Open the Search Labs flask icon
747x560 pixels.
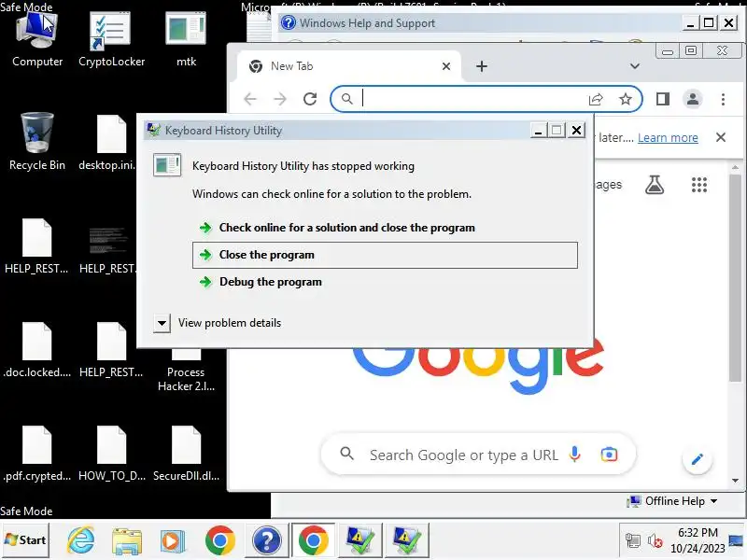[x=655, y=185]
